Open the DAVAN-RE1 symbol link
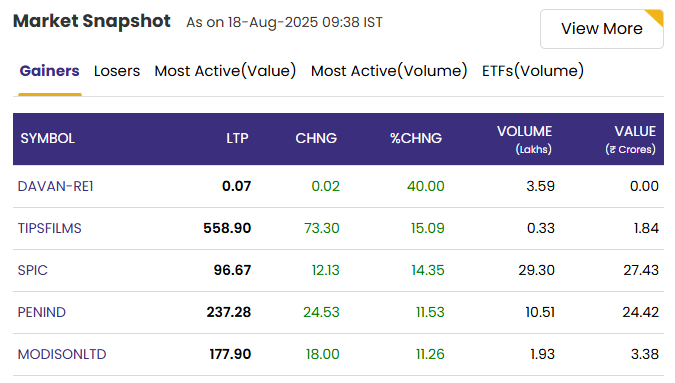Image resolution: width=675 pixels, height=383 pixels. (55, 186)
